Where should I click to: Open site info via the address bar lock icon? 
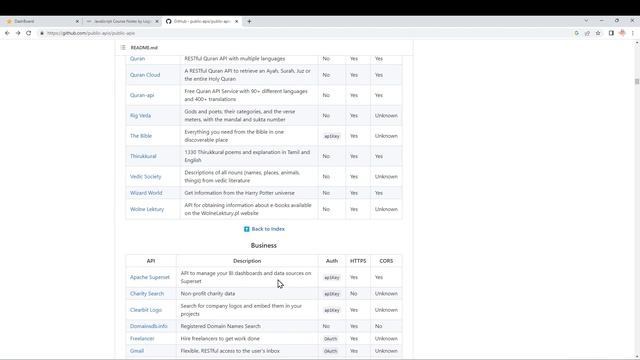coord(42,33)
